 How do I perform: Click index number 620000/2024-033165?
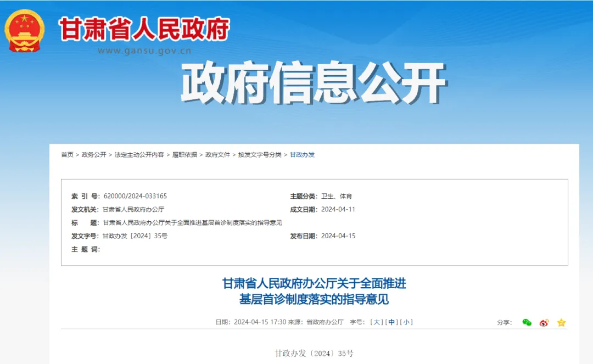click(x=135, y=196)
